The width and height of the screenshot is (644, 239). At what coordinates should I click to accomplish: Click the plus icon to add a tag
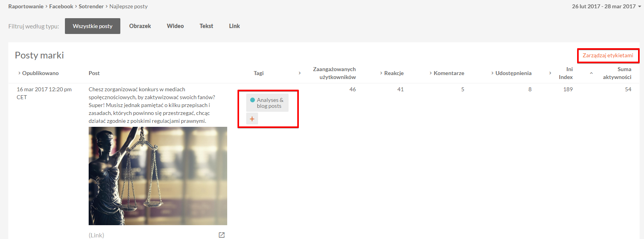tap(252, 119)
